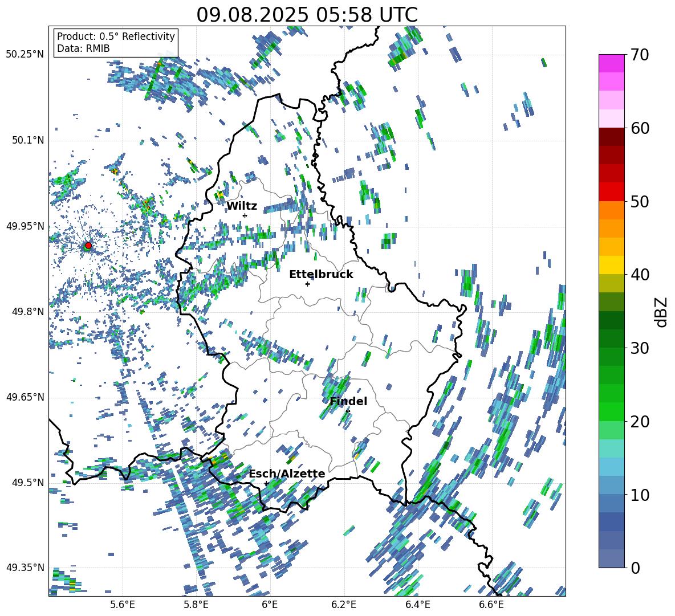The width and height of the screenshot is (675, 616).
Task: Click the 6.2°E longitude label
Action: tap(344, 605)
